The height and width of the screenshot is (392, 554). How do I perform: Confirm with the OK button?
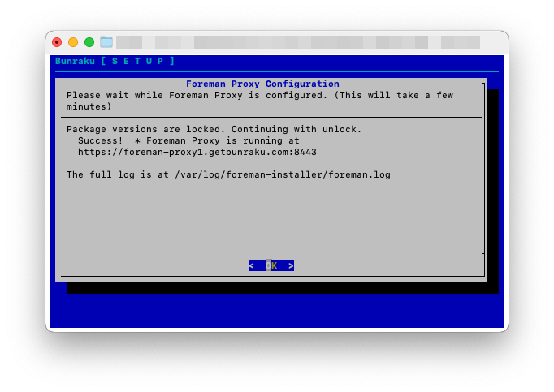click(271, 265)
